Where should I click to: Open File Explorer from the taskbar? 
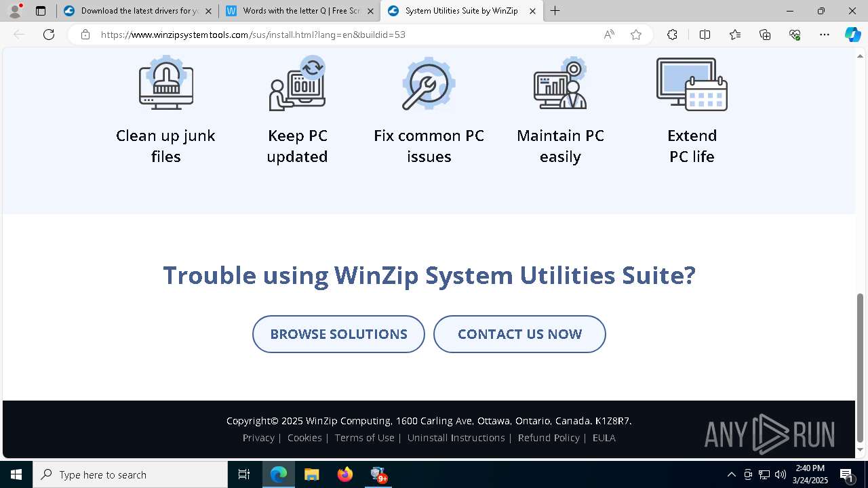pyautogui.click(x=311, y=474)
